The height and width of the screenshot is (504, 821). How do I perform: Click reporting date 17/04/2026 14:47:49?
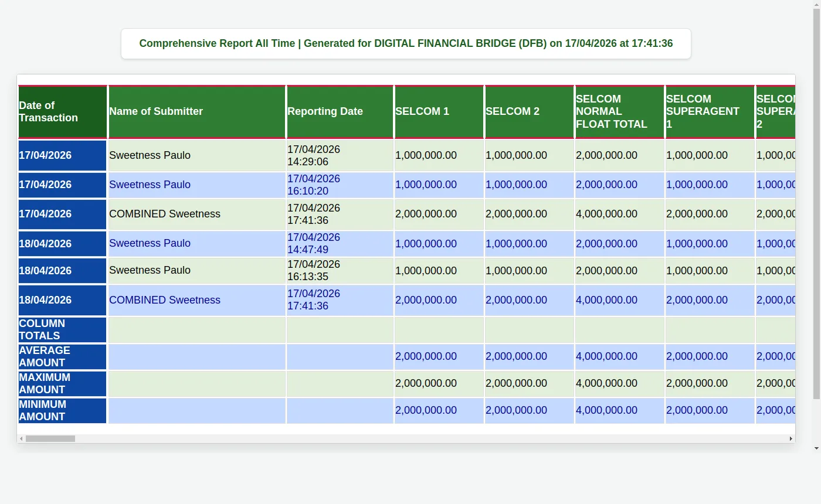tap(314, 243)
